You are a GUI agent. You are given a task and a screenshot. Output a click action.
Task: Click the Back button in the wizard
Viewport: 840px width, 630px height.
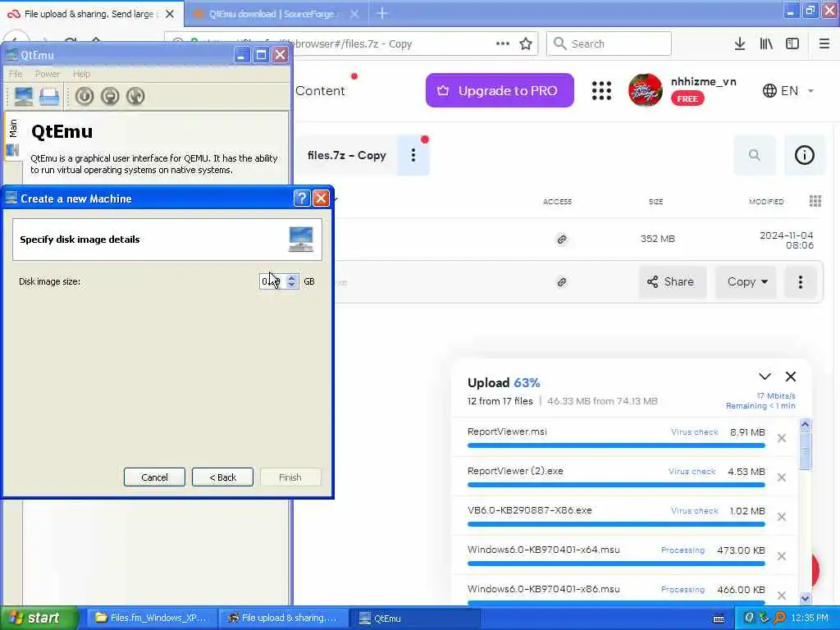[222, 477]
